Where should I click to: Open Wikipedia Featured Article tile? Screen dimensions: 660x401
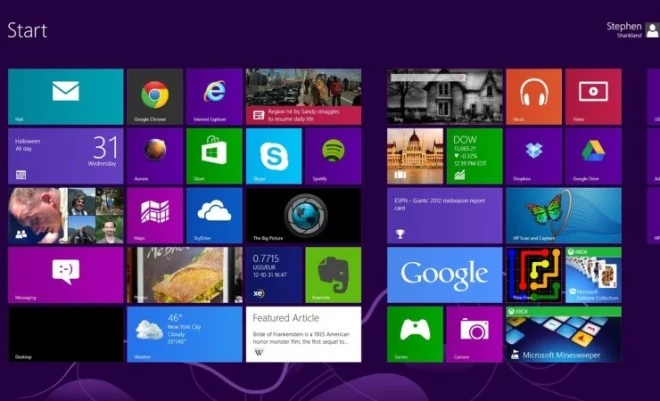pyautogui.click(x=303, y=334)
